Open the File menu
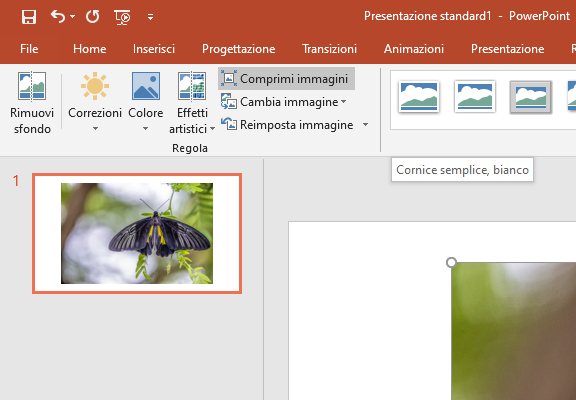Viewport: 576px width, 400px height. pyautogui.click(x=29, y=49)
